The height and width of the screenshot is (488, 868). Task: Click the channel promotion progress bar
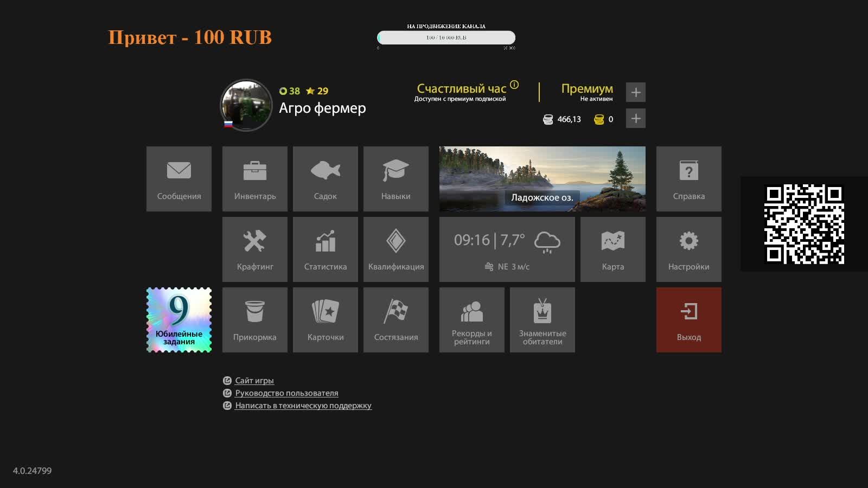tap(446, 37)
